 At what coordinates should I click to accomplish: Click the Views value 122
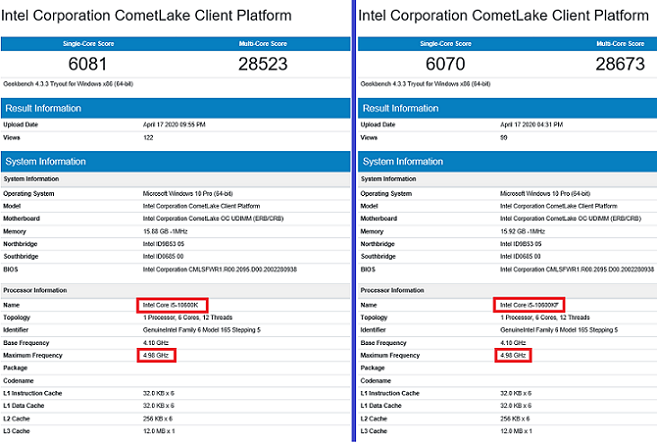point(148,137)
